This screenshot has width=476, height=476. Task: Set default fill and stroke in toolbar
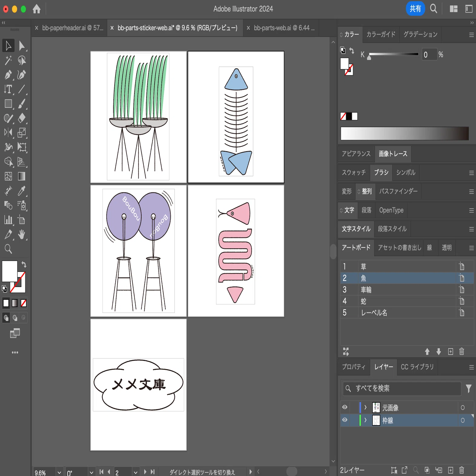point(5,289)
